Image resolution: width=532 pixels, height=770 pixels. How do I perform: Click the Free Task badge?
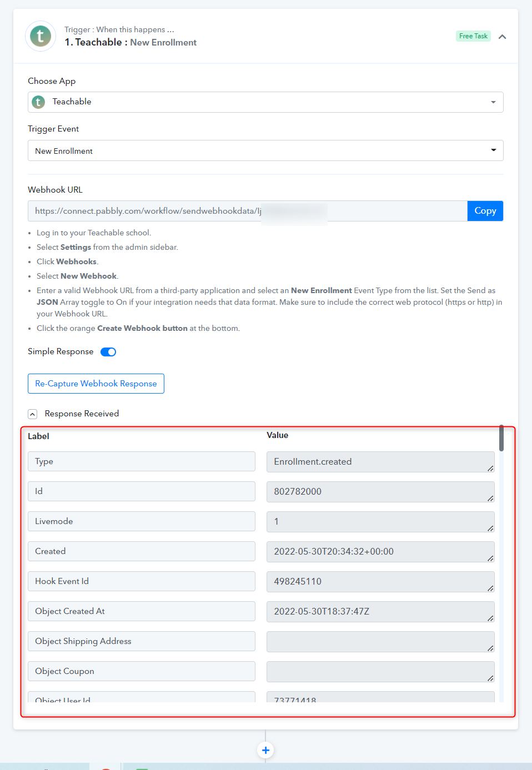(473, 36)
